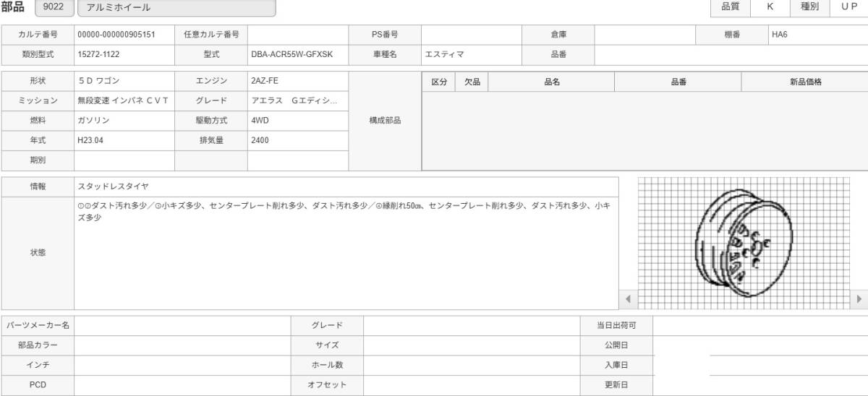Click the empty PS番号 value field
The width and height of the screenshot is (868, 396).
point(472,35)
